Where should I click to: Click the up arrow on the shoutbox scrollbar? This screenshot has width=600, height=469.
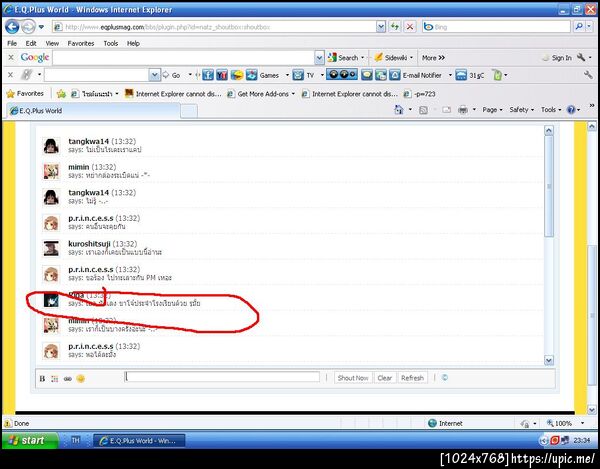549,130
